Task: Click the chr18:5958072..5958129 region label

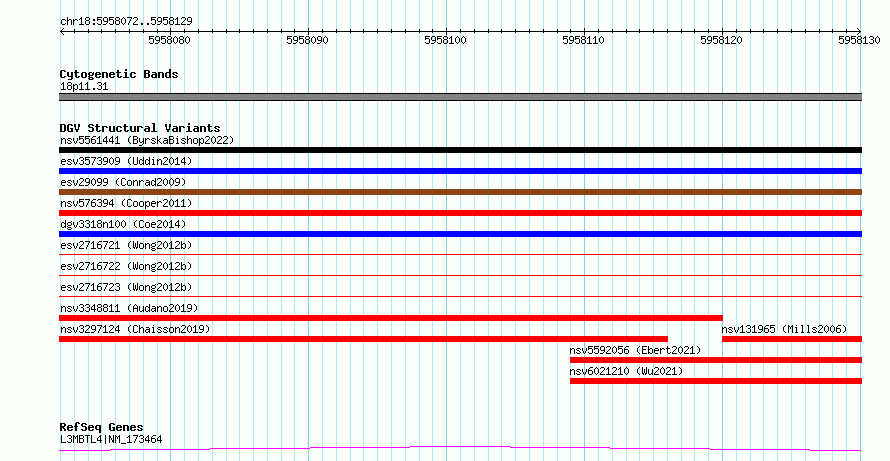Action: (126, 22)
